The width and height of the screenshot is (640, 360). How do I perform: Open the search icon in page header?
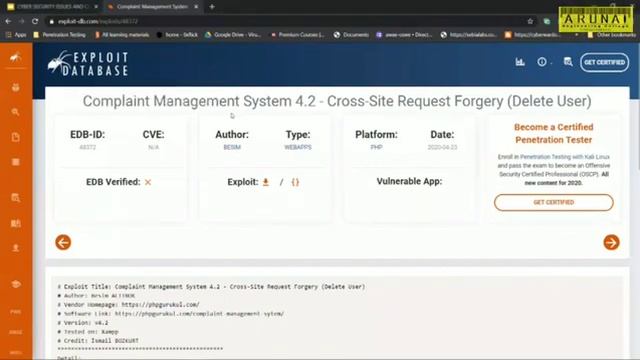568,62
